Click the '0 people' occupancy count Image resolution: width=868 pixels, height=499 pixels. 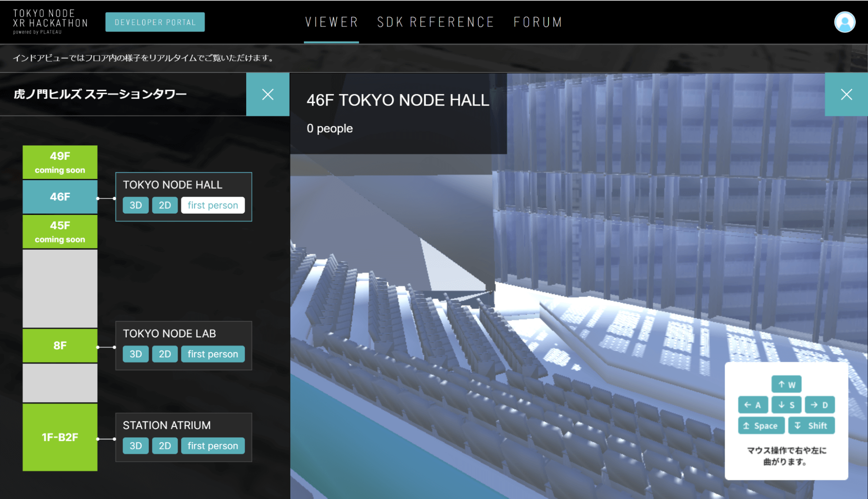tap(330, 129)
